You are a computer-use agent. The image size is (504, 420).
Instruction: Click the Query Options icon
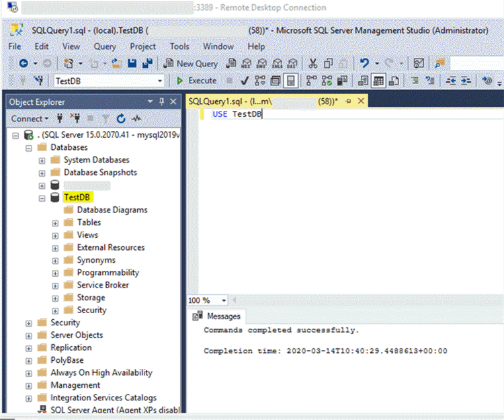tap(275, 81)
